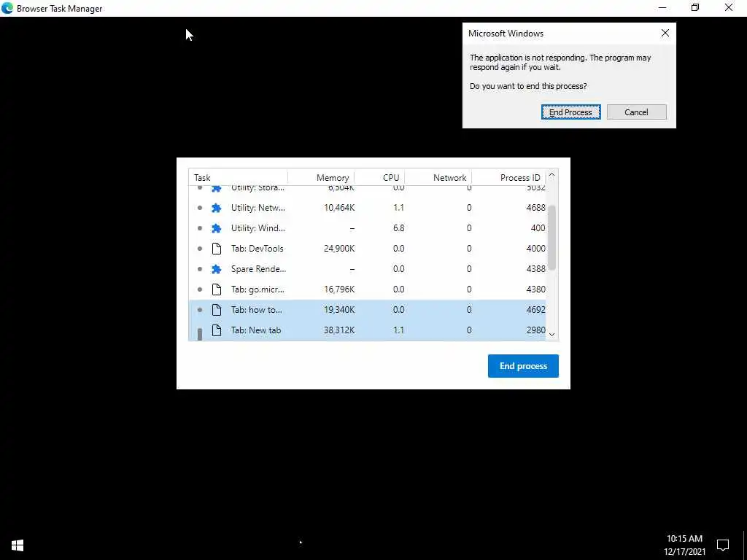Click Cancel in the not responding dialog
This screenshot has width=747, height=560.
click(x=636, y=112)
